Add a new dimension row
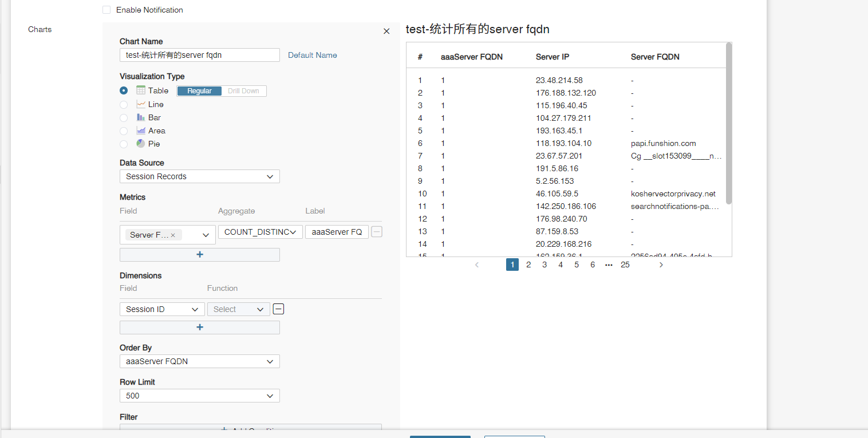 [199, 327]
